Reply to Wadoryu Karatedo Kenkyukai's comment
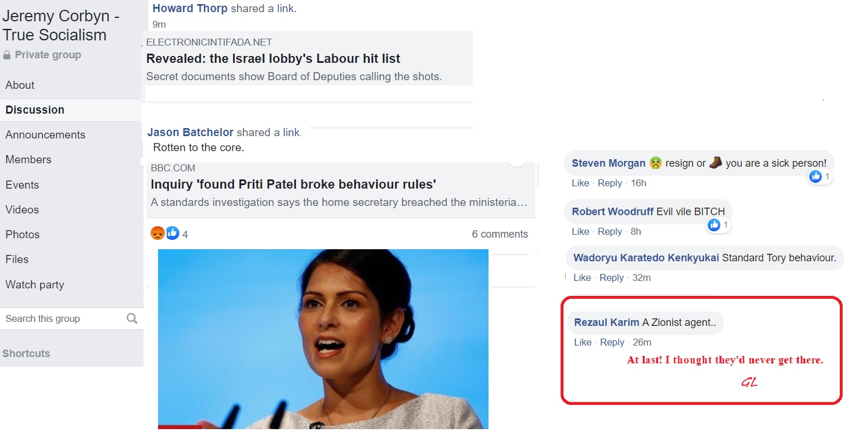 coord(611,278)
